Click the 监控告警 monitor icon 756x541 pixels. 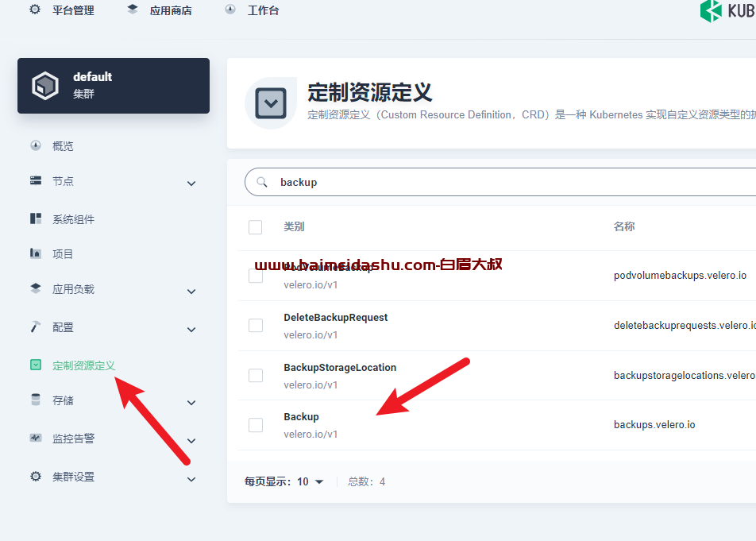(x=36, y=438)
